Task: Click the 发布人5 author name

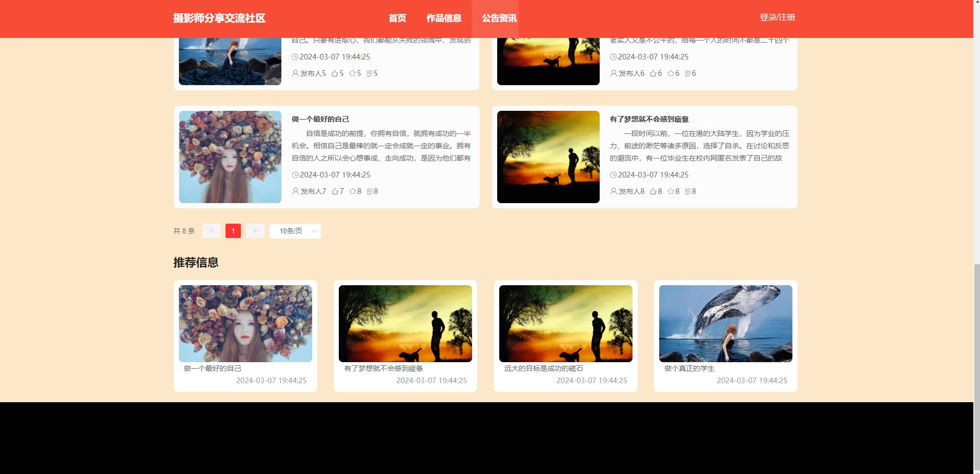Action: click(x=313, y=73)
